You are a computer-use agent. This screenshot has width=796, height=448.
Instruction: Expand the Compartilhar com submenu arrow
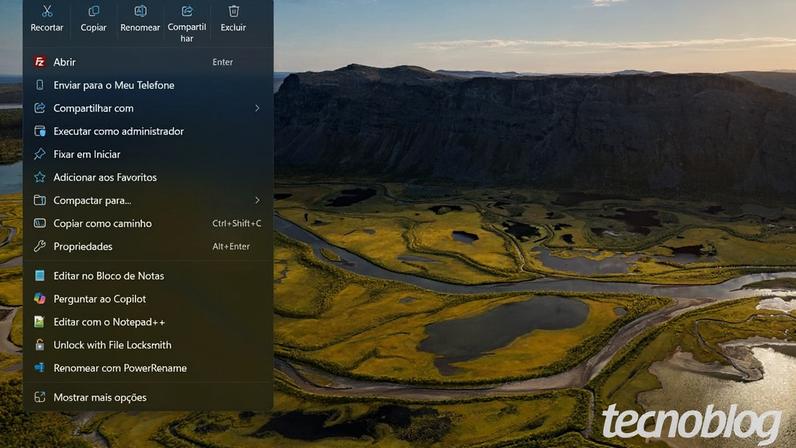pyautogui.click(x=257, y=108)
